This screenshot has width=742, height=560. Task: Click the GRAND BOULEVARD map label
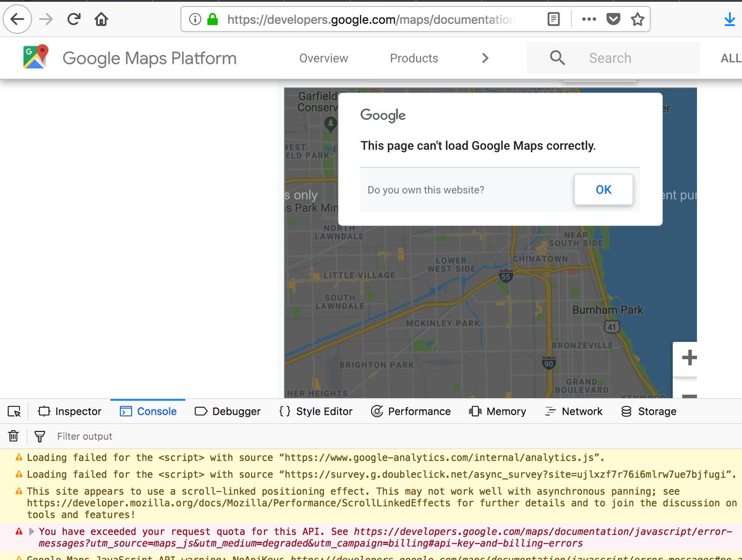pos(582,386)
